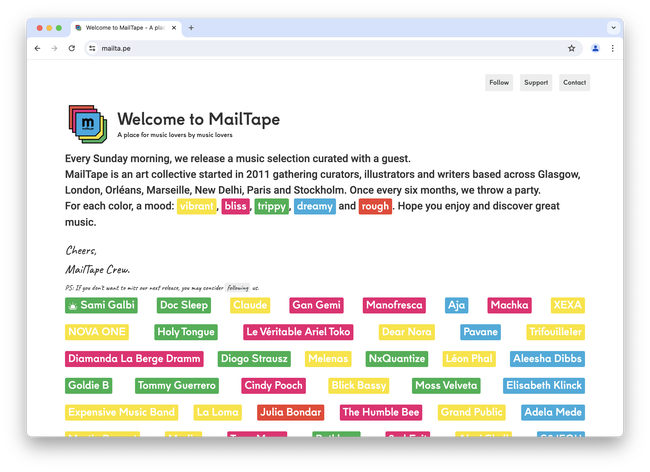Open the Pavane episode tag
The width and height of the screenshot is (650, 472).
coord(480,332)
